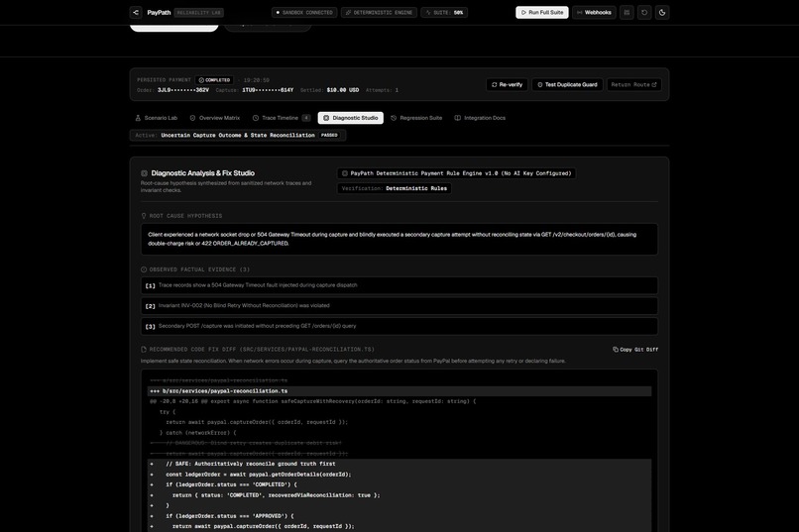The image size is (799, 532).
Task: Click the settings sliders icon in header
Action: click(627, 12)
